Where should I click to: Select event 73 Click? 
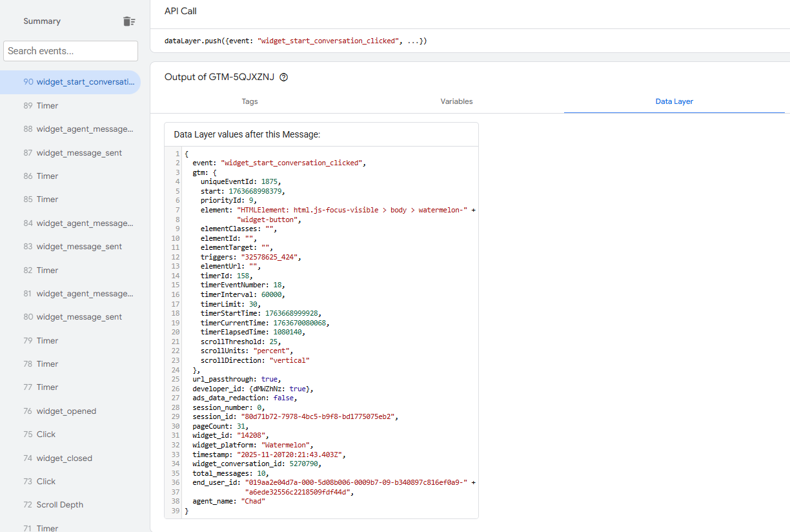(x=70, y=482)
